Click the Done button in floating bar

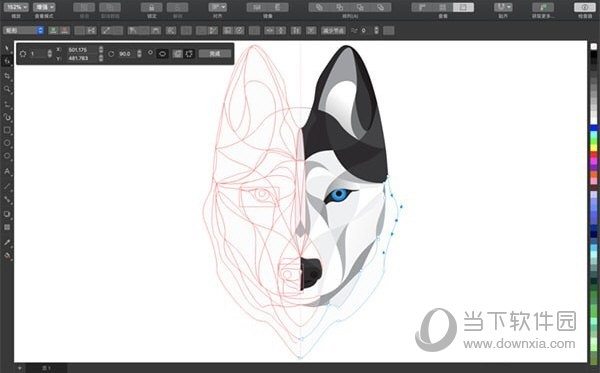(x=215, y=54)
